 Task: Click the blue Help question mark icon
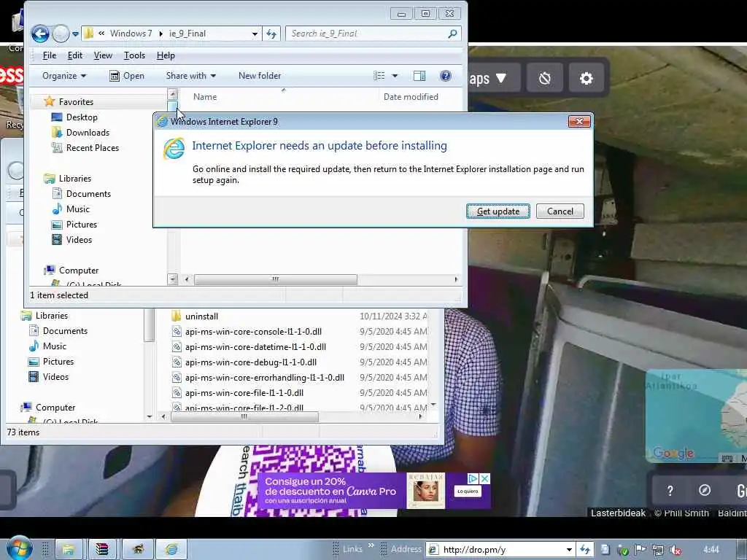click(x=446, y=76)
